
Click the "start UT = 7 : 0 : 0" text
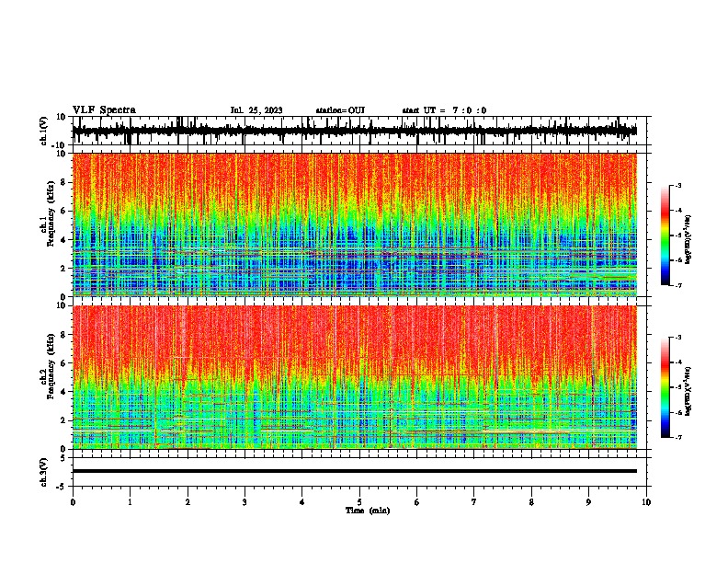coord(444,110)
